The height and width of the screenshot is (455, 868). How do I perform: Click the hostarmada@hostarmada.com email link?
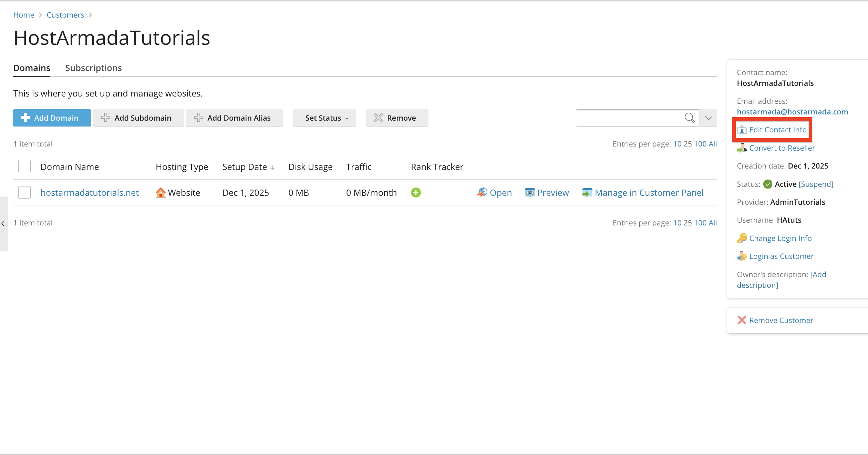tap(792, 112)
